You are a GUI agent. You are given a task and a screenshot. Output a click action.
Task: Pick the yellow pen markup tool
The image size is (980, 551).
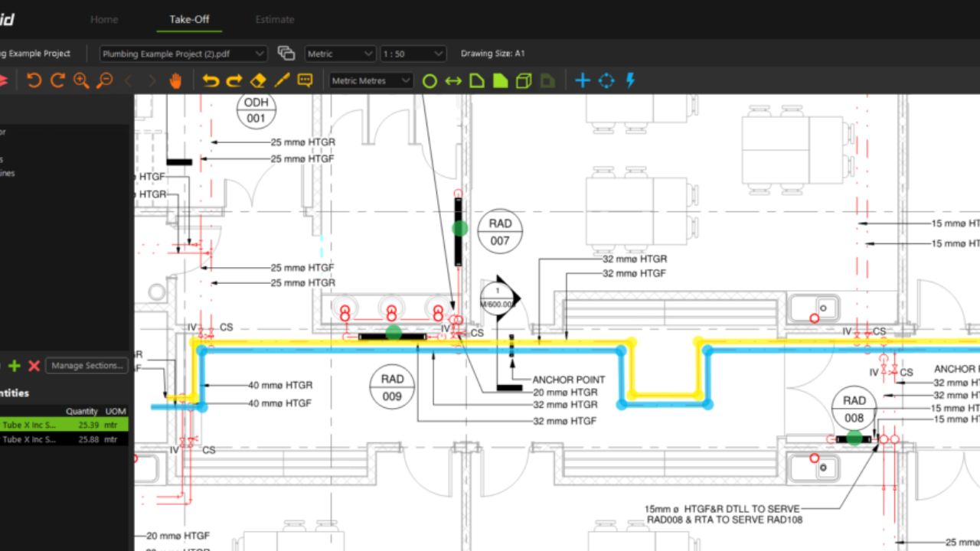coord(282,80)
